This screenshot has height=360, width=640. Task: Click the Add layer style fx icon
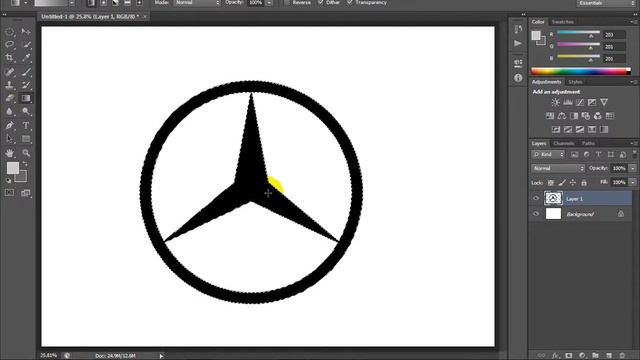pos(555,356)
